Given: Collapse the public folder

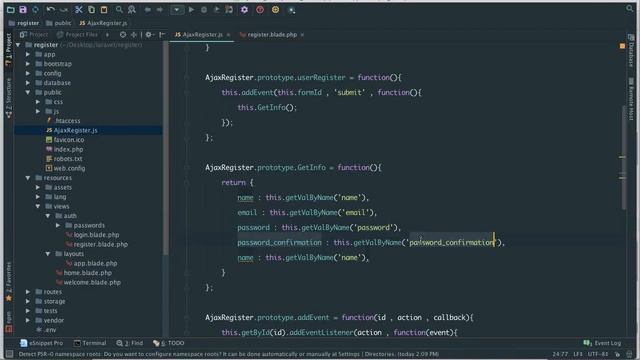Looking at the screenshot, I should 28,93.
